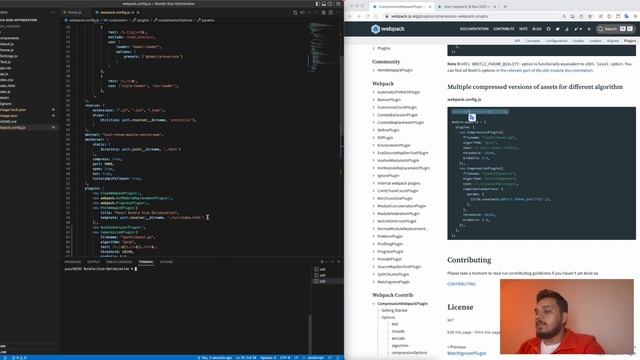Go back using the browser back arrow
The height and width of the screenshot is (360, 640).
(350, 16)
